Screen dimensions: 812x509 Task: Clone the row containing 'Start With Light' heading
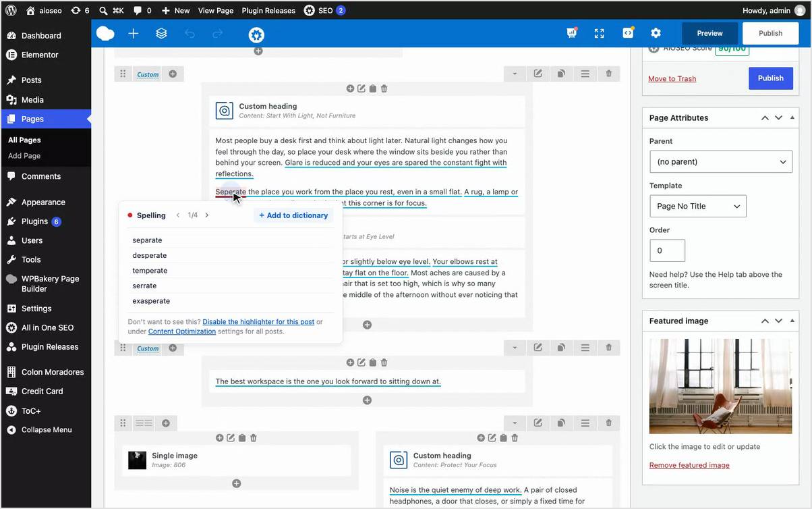tap(561, 74)
